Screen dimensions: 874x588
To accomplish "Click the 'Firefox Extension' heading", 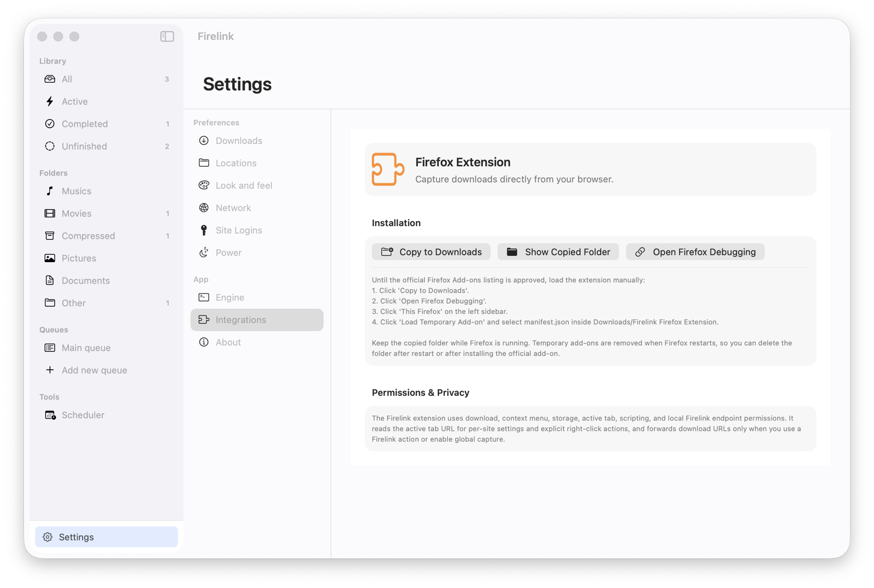I will 463,162.
